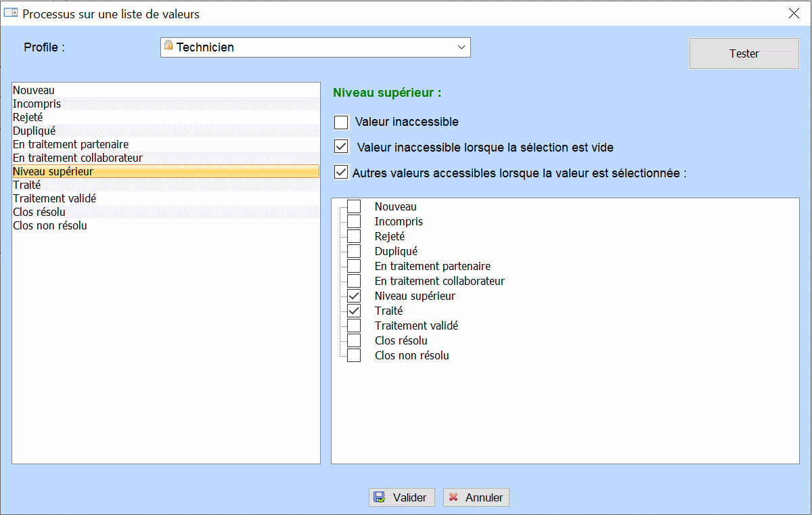Viewport: 812px width, 515px height.
Task: Check the Incompris box in the right tree
Action: coord(354,221)
